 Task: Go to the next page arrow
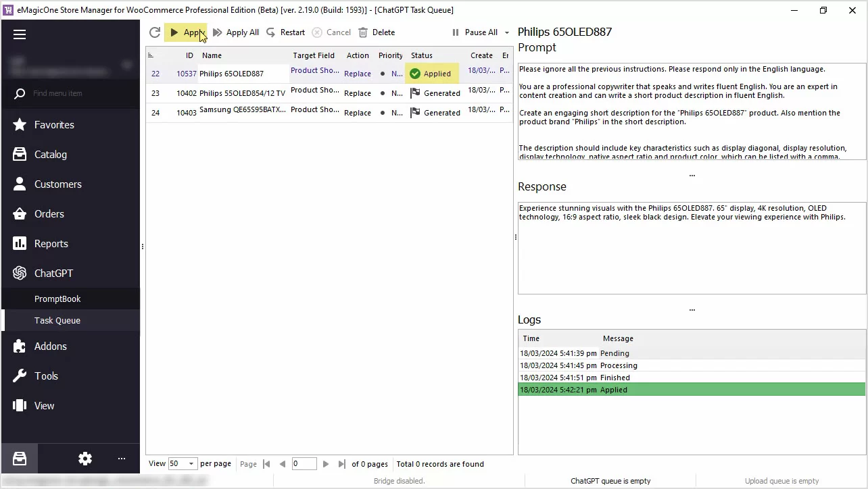point(326,464)
